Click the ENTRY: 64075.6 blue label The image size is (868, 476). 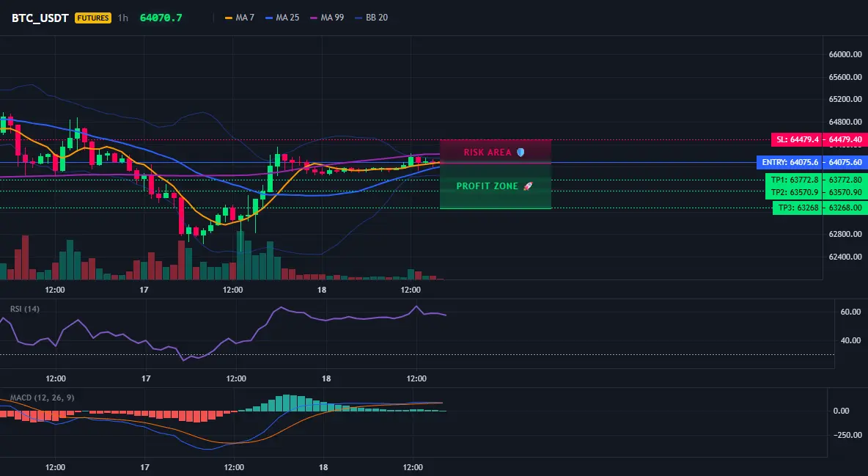click(x=790, y=162)
